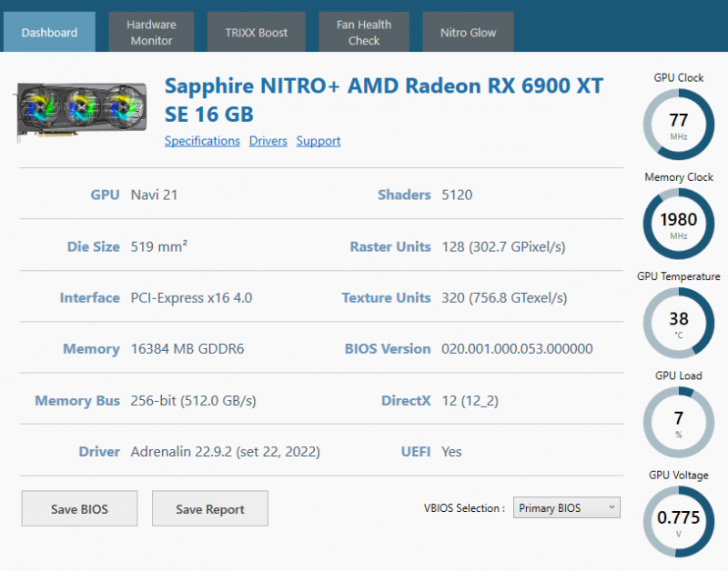Click the Memory Bus value 256-bit (512.0 GB/s)
The height and width of the screenshot is (571, 728).
193,400
